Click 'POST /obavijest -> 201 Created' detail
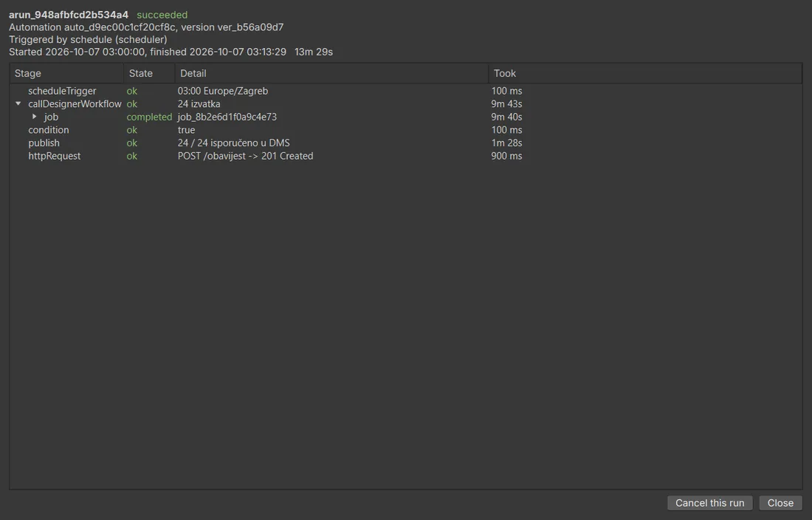 pyautogui.click(x=246, y=155)
